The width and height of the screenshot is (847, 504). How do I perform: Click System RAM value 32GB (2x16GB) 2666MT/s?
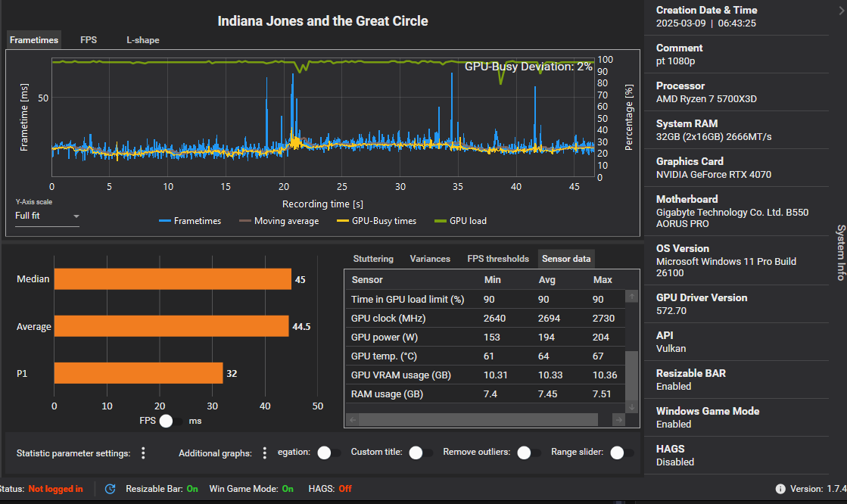(714, 137)
